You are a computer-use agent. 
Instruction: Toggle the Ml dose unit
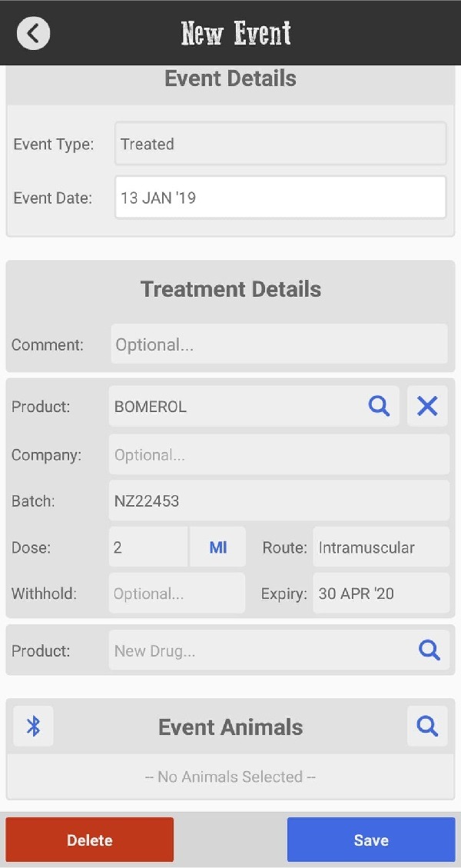tap(218, 547)
